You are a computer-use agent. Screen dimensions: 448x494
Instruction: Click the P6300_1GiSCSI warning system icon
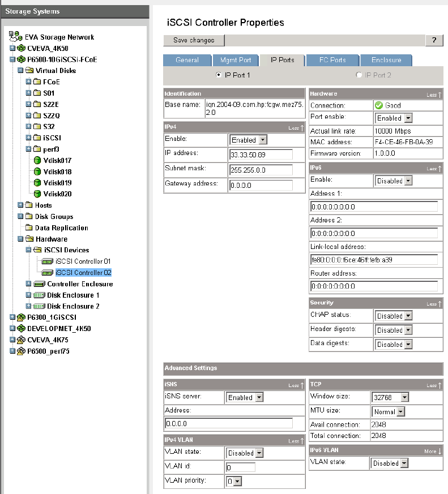(x=21, y=317)
